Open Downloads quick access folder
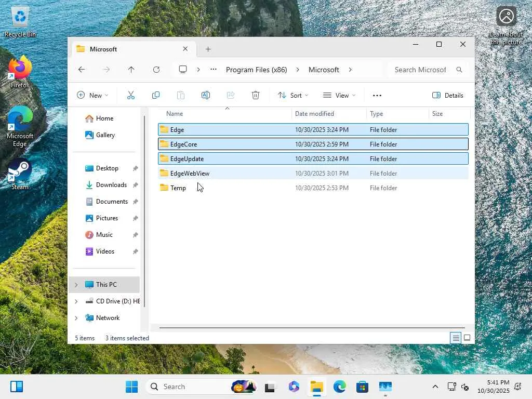This screenshot has width=532, height=399. [x=111, y=185]
